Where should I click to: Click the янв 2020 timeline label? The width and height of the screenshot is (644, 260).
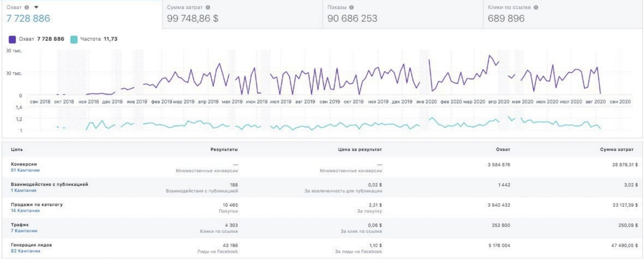click(x=427, y=102)
